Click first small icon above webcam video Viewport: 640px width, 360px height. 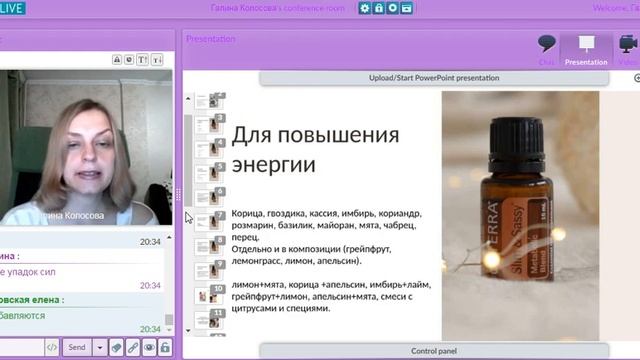coord(117,60)
